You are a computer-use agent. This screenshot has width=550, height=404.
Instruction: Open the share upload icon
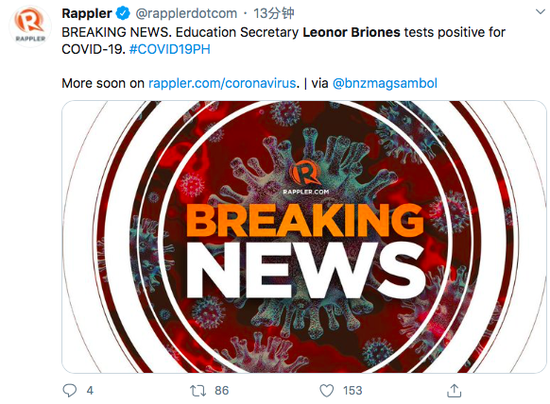tap(454, 390)
